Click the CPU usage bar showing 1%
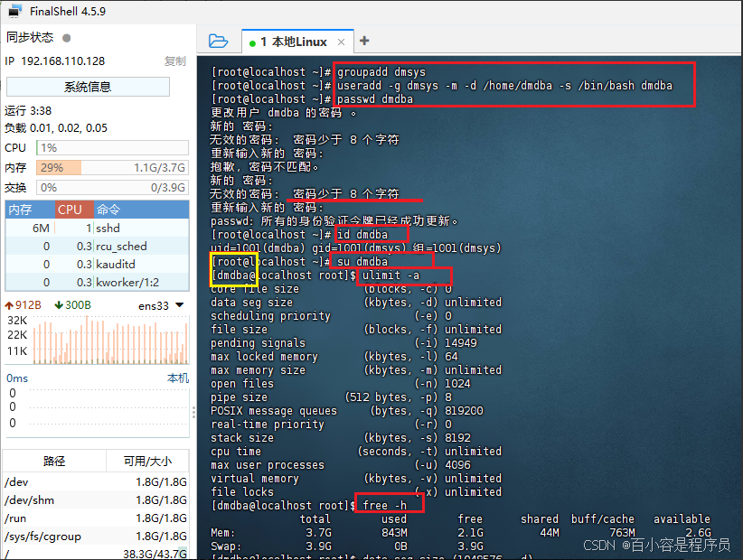 point(113,148)
